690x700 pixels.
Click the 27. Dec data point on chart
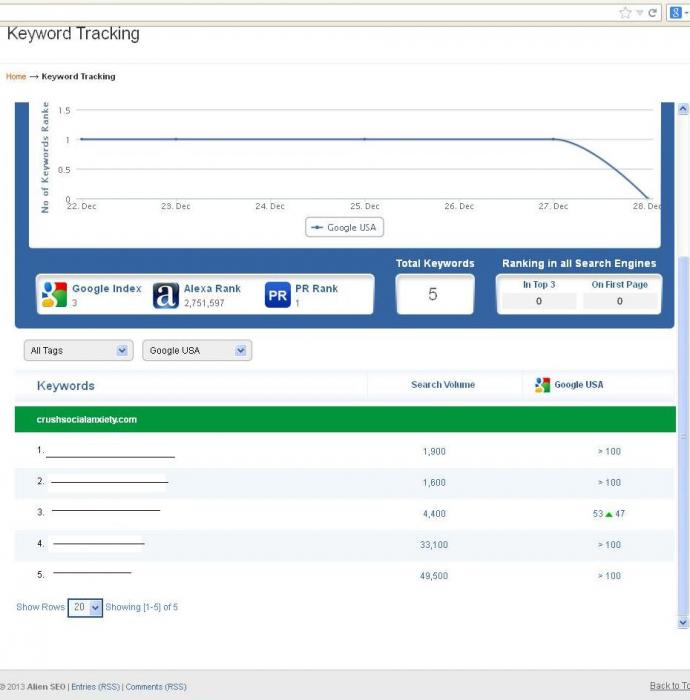pyautogui.click(x=553, y=139)
